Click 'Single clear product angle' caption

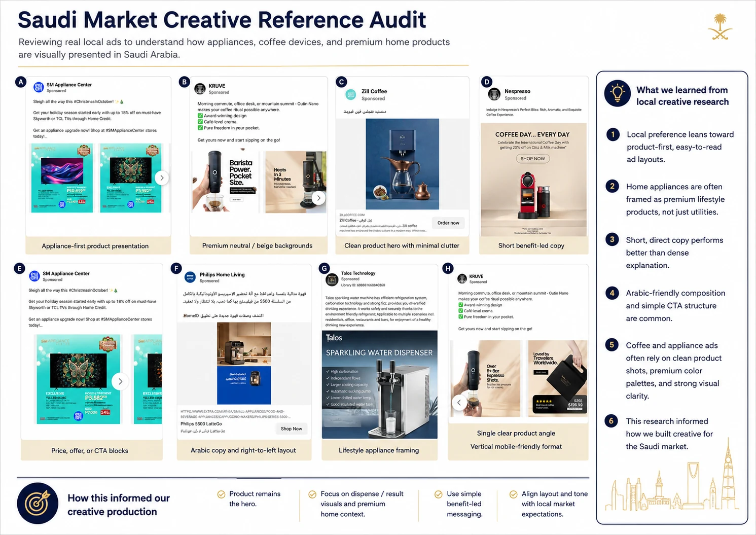pos(516,433)
